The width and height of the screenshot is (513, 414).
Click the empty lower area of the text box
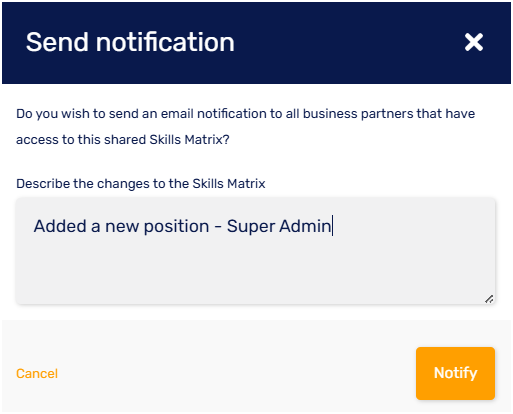255,273
